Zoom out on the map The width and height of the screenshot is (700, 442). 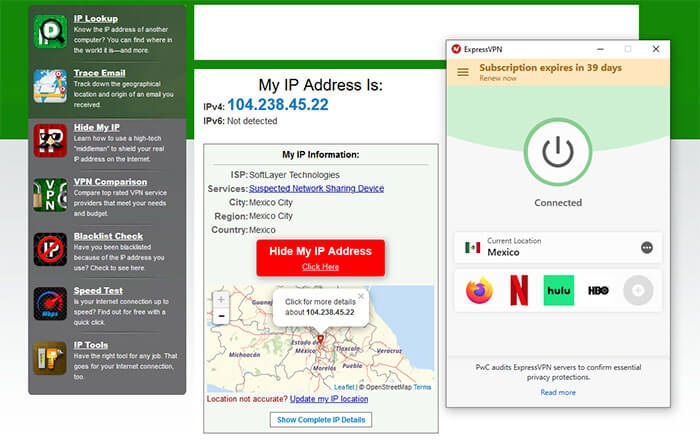[221, 316]
